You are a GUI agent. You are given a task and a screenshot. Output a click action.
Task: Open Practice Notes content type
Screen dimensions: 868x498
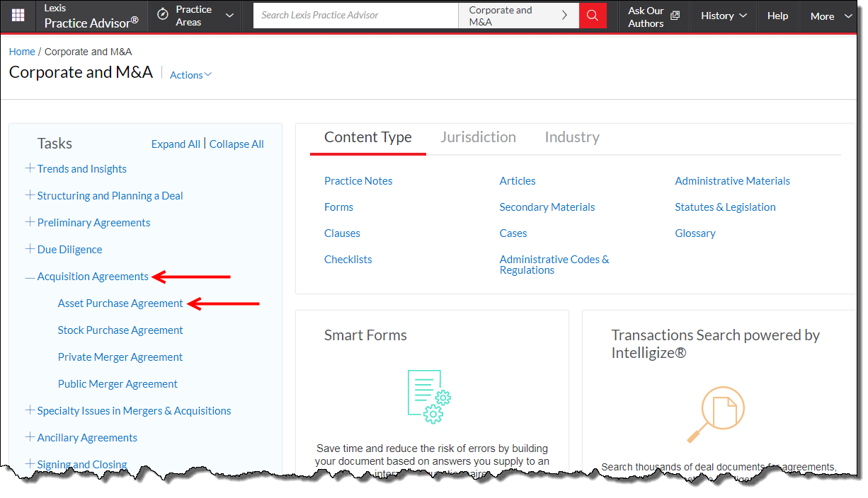358,181
